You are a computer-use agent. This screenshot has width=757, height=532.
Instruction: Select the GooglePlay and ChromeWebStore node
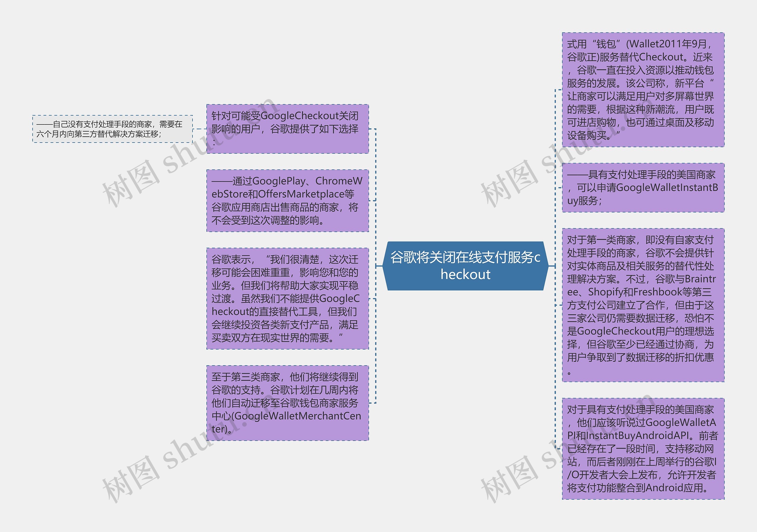tap(287, 200)
